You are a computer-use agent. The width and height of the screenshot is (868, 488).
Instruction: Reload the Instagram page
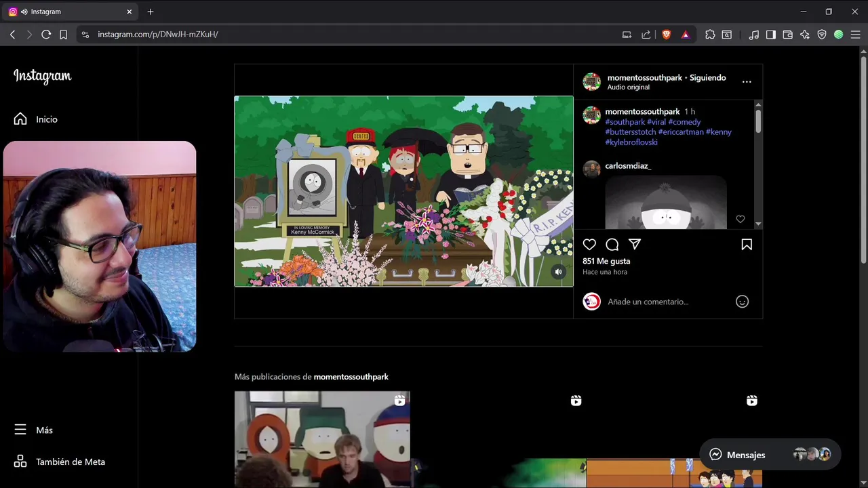(46, 35)
